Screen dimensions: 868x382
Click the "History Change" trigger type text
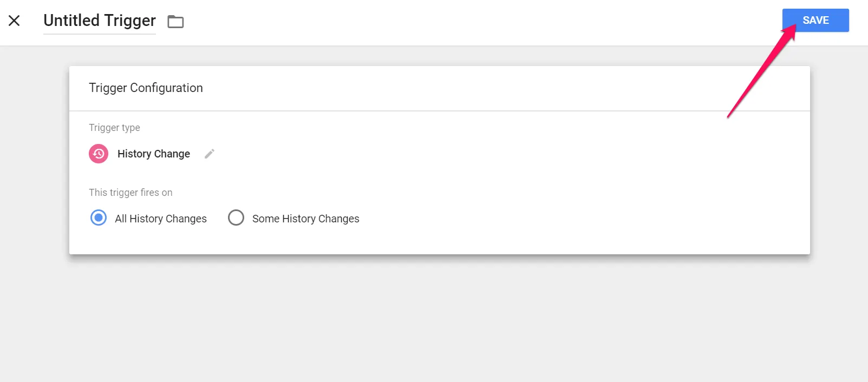154,154
